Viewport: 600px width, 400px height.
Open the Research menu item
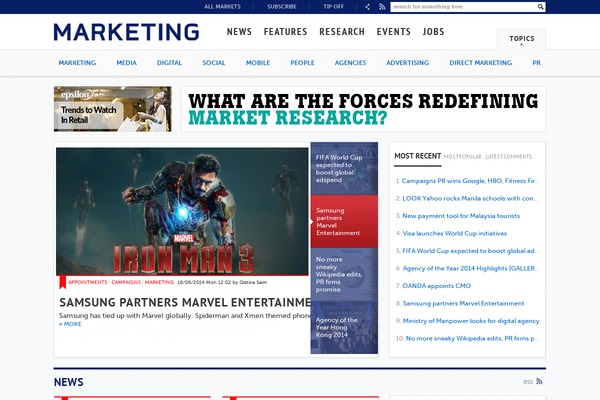(x=342, y=32)
